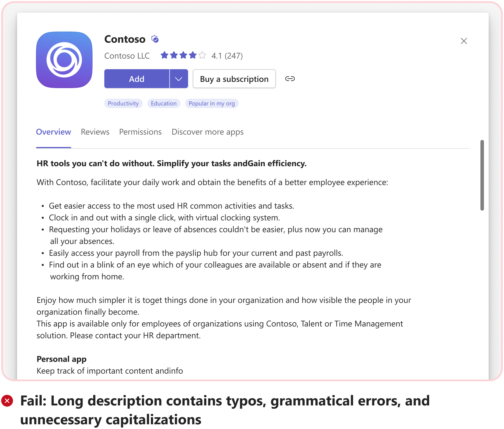The image size is (504, 429).
Task: Click 'Keep track of important content andinfo' text
Action: [x=110, y=371]
